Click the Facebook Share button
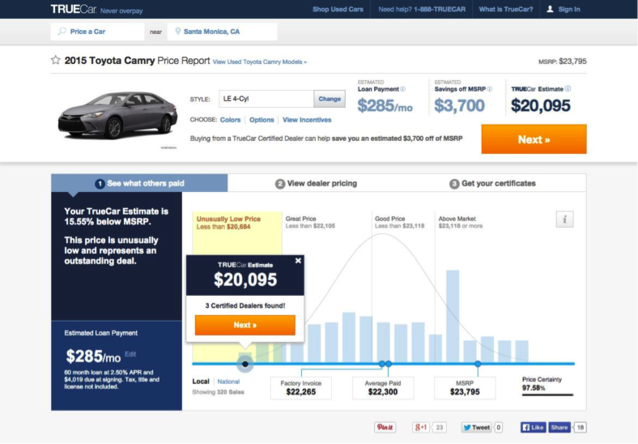Screen dimensions: 638x444 coord(559,427)
